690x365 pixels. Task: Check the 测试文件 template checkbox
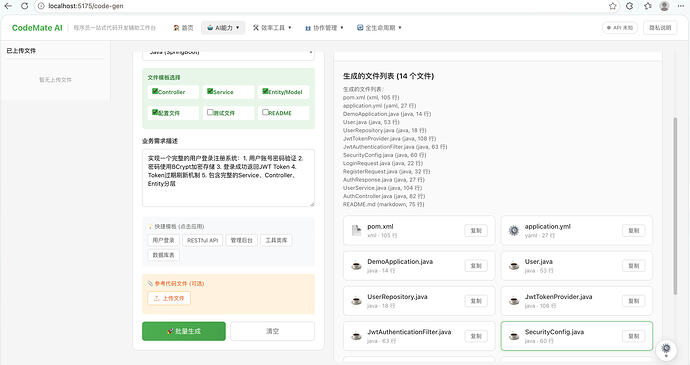click(210, 112)
